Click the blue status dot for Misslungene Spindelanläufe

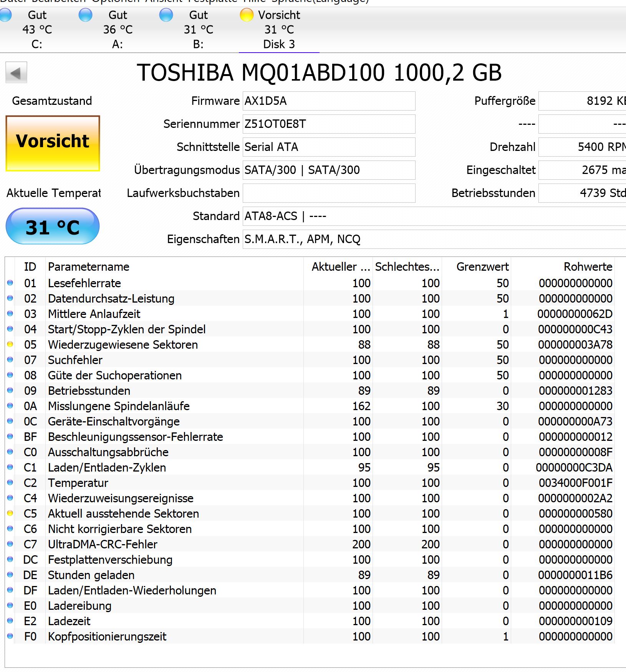point(10,406)
